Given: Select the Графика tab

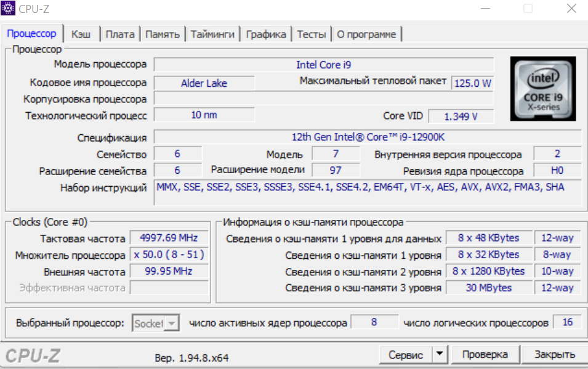Looking at the screenshot, I should pyautogui.click(x=266, y=34).
